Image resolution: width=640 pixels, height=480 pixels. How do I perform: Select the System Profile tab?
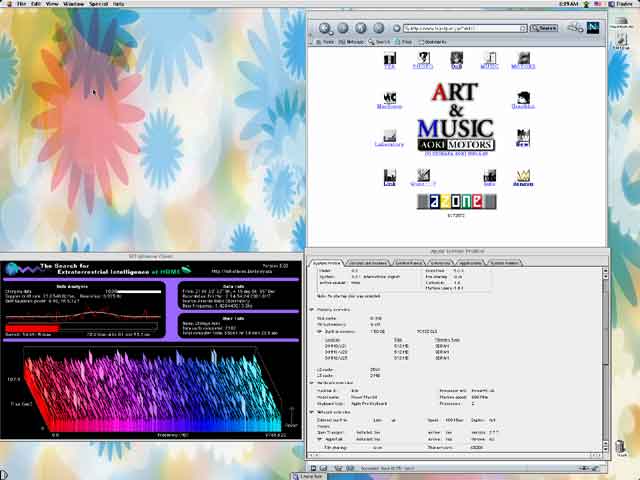[x=327, y=263]
